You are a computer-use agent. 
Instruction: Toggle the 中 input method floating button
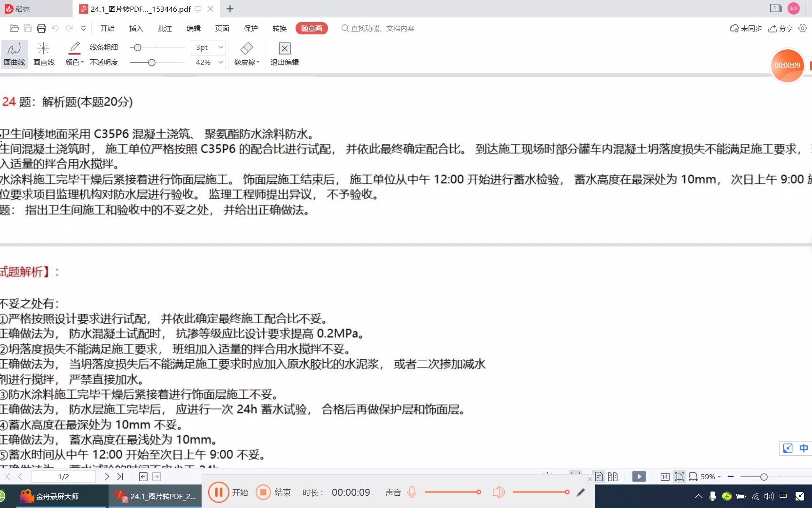coord(804,448)
